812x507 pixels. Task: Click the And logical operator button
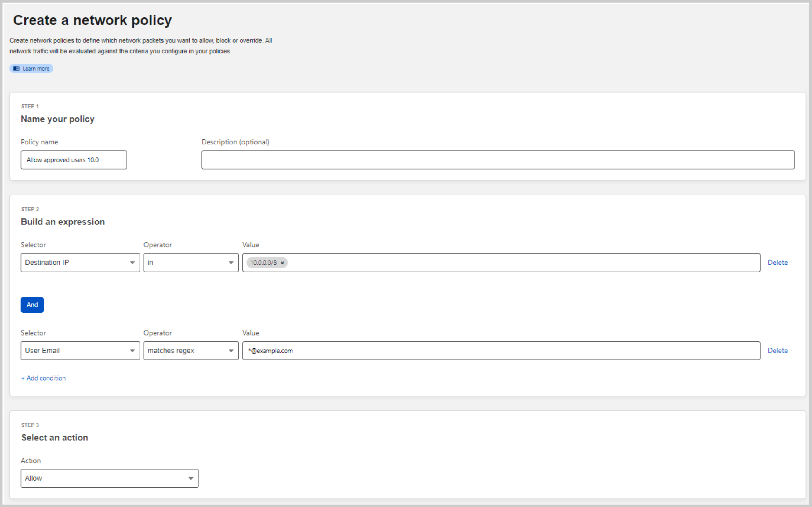click(32, 305)
